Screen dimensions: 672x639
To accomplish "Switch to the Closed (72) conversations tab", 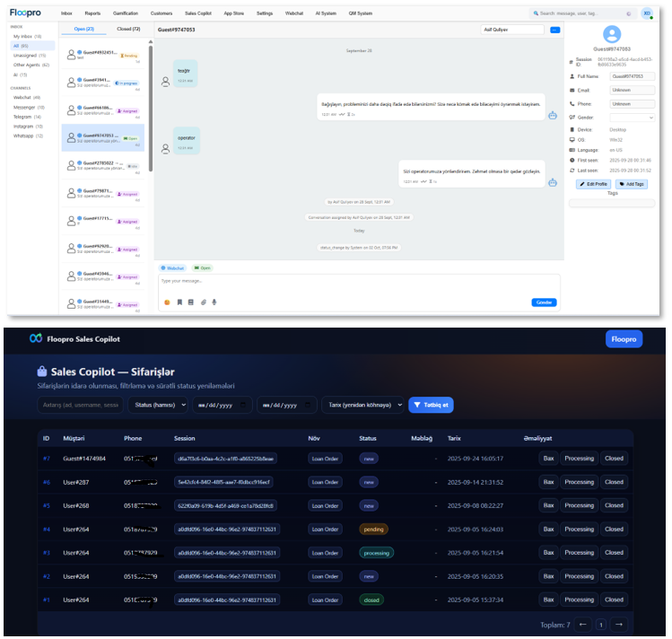I will click(128, 29).
